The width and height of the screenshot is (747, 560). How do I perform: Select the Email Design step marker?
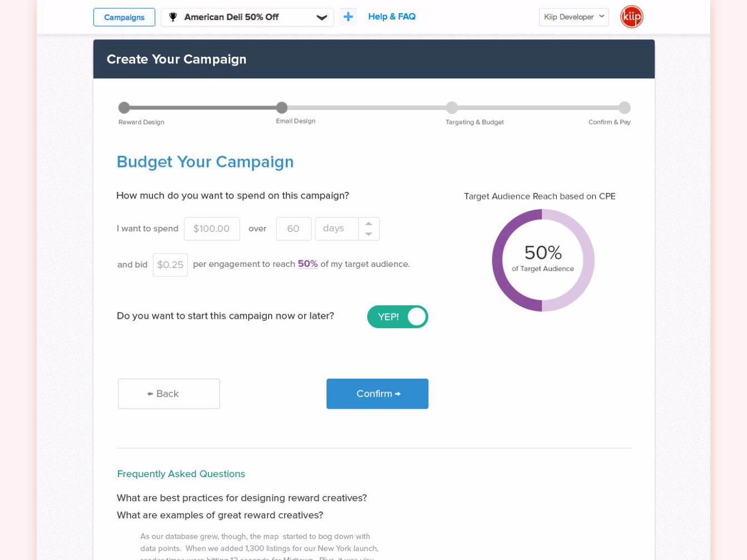point(282,108)
